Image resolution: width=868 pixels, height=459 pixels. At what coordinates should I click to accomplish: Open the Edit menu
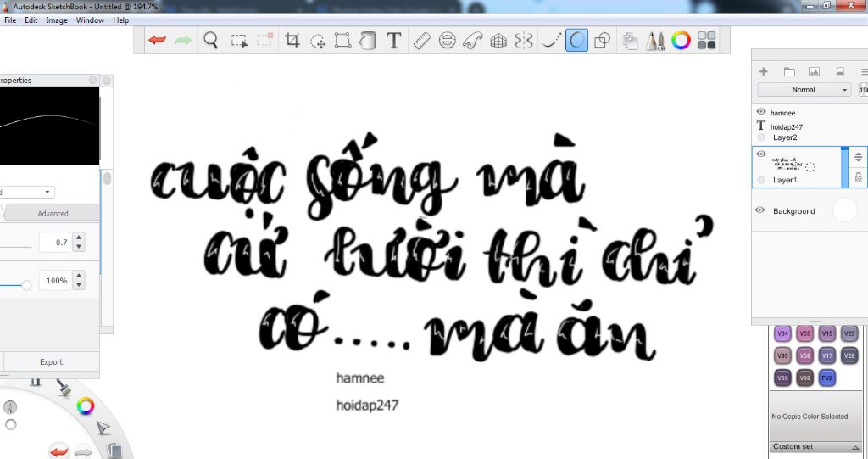pyautogui.click(x=31, y=20)
